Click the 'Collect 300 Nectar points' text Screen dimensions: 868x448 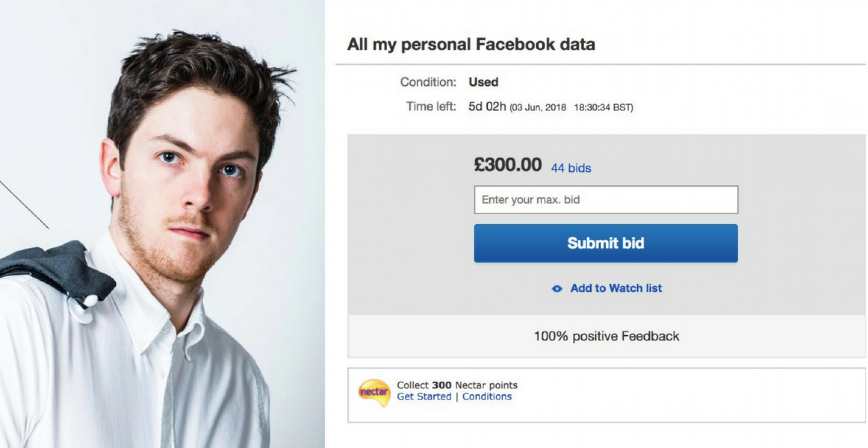(457, 385)
